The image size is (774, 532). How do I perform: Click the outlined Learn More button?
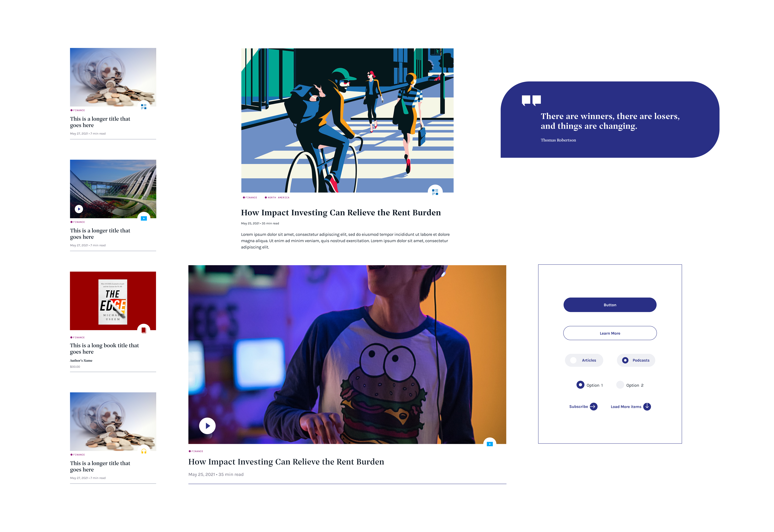coord(610,333)
